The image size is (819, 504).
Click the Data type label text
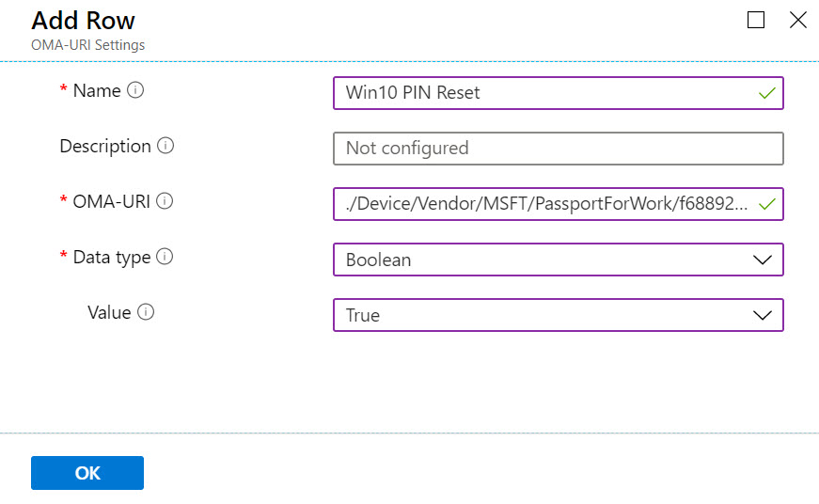pyautogui.click(x=112, y=258)
